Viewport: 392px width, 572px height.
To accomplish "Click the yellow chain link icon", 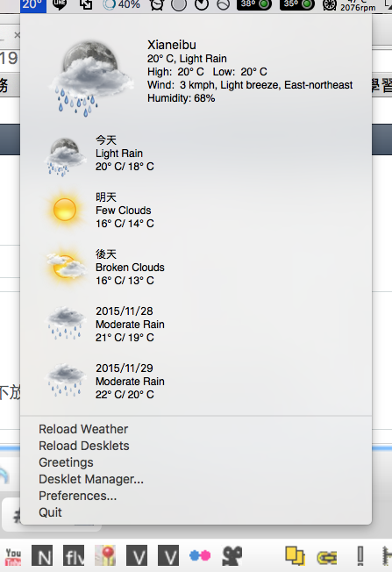I will coord(327,557).
